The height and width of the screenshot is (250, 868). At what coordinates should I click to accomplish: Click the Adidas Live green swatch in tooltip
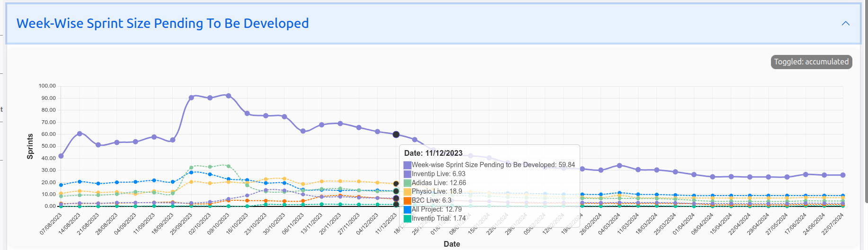407,183
